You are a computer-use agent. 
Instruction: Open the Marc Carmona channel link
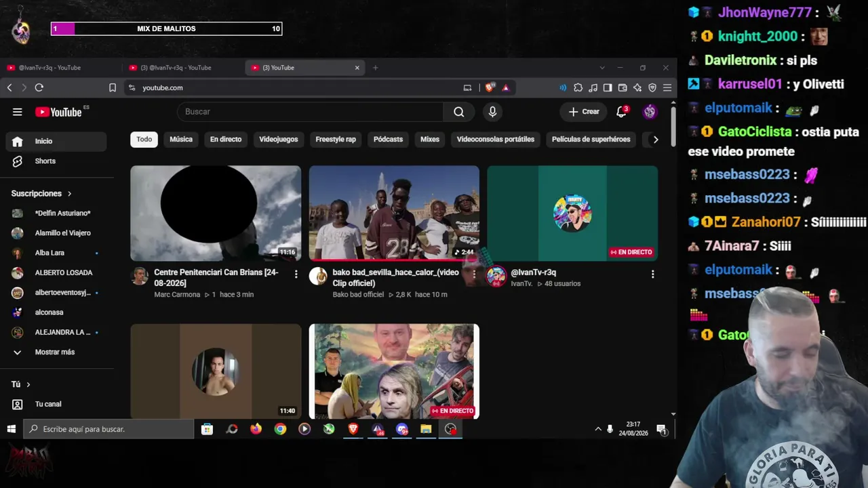177,295
